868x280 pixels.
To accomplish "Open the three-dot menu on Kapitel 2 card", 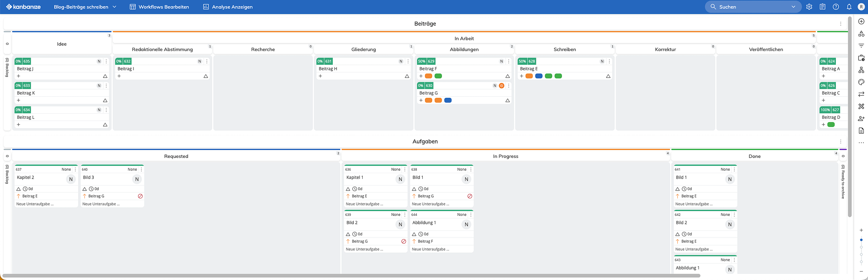I will tap(75, 170).
